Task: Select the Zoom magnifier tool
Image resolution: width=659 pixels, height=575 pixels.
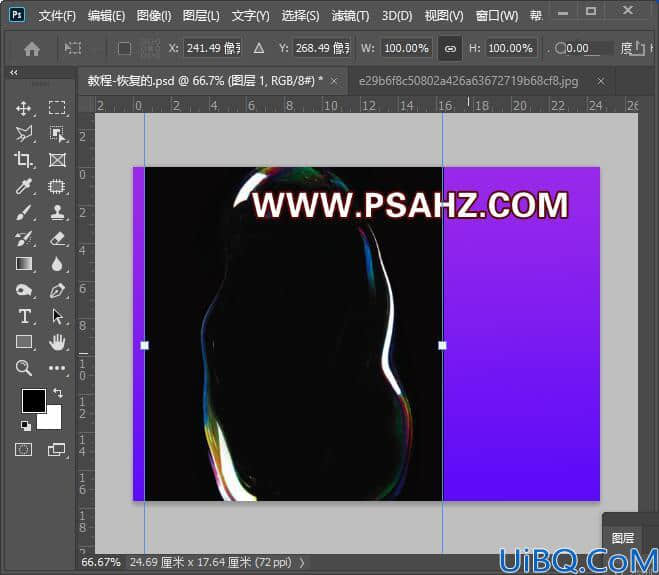Action: point(24,368)
